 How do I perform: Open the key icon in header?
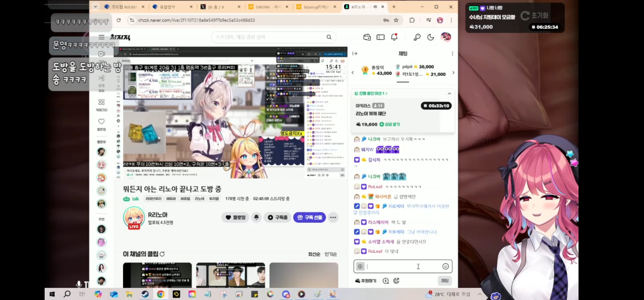click(x=417, y=37)
